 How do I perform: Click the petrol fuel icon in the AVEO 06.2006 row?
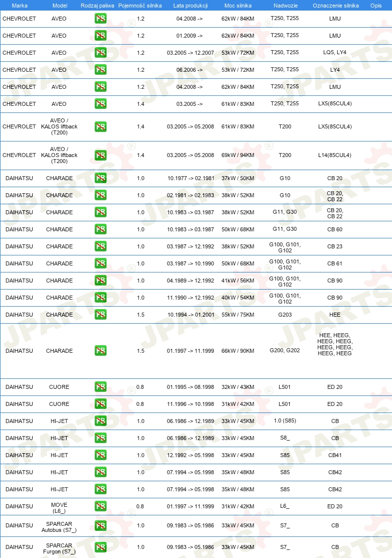click(101, 70)
